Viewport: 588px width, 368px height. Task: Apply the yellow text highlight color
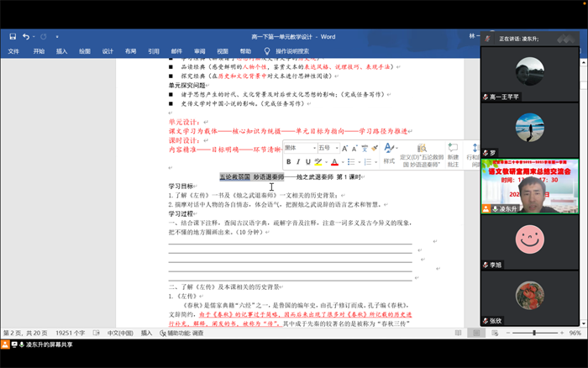(x=318, y=161)
